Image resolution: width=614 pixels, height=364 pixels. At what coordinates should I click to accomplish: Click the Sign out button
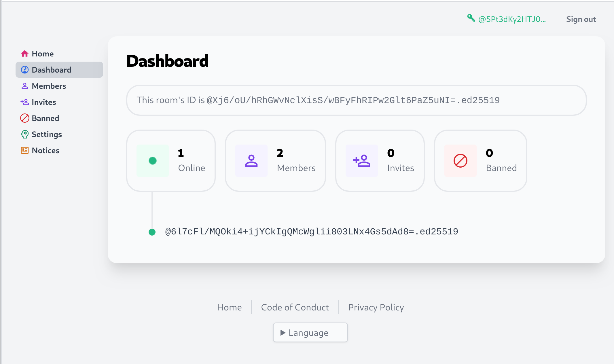(x=581, y=19)
